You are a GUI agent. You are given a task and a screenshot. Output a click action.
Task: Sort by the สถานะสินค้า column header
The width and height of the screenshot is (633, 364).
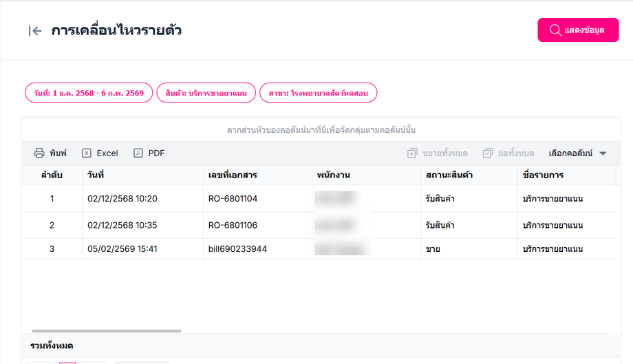[x=449, y=175]
